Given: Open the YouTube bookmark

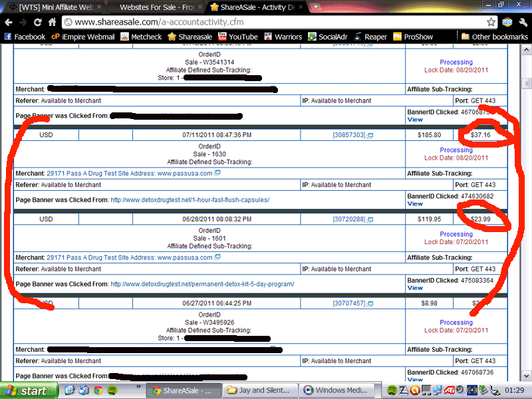Looking at the screenshot, I should click(238, 37).
